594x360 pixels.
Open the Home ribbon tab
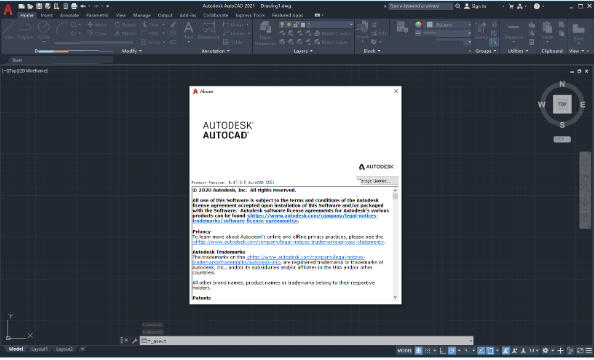pyautogui.click(x=27, y=16)
